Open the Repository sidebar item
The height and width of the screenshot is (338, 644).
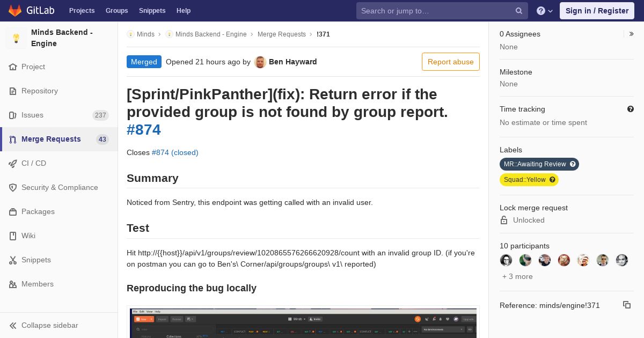59,91
